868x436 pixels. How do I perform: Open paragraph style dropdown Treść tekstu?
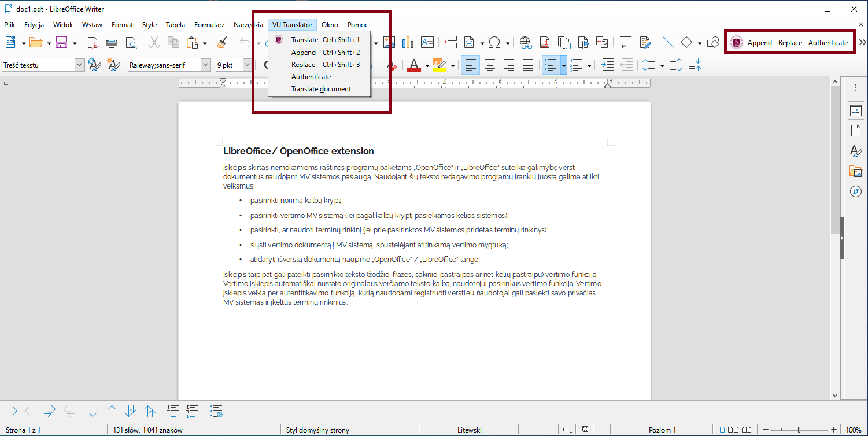[x=80, y=65]
